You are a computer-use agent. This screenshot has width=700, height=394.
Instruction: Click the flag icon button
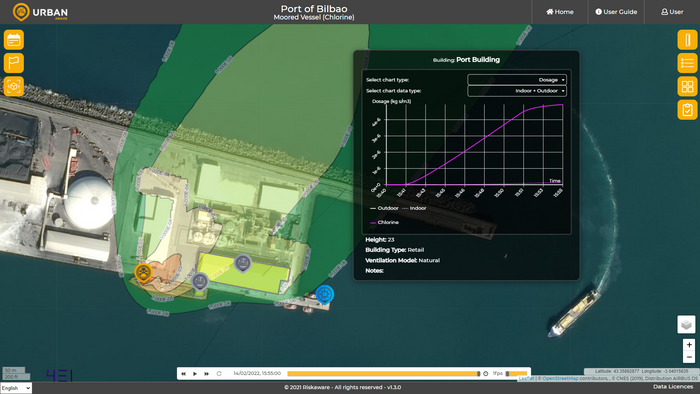(14, 63)
